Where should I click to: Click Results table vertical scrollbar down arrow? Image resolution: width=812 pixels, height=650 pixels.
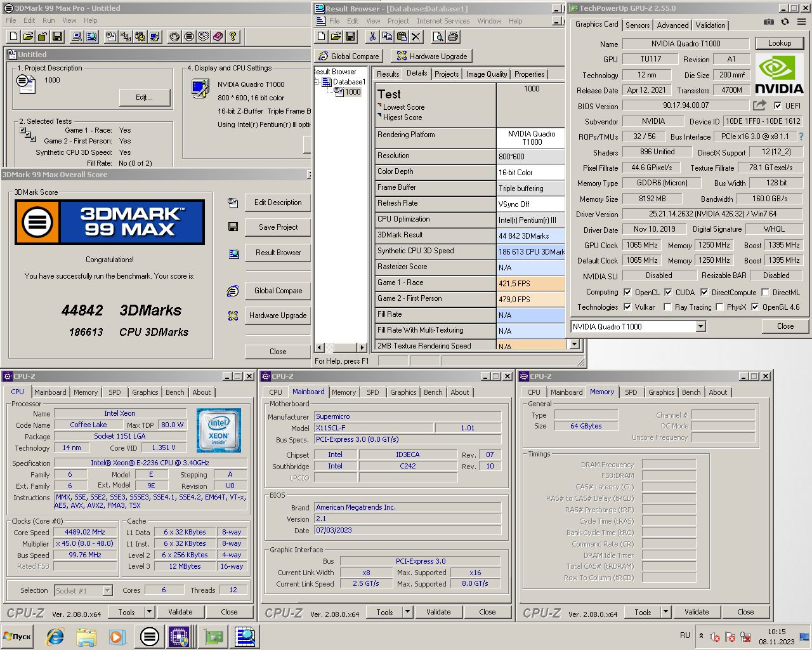tap(574, 344)
